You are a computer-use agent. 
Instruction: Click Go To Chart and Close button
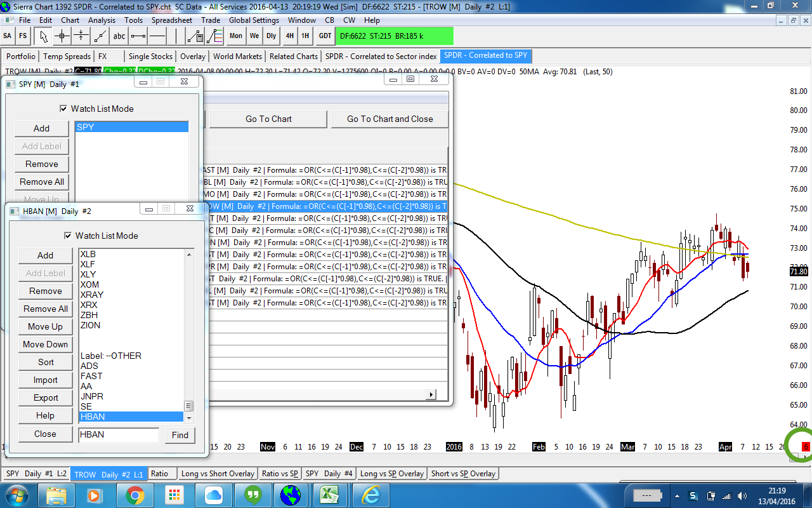[x=390, y=119]
